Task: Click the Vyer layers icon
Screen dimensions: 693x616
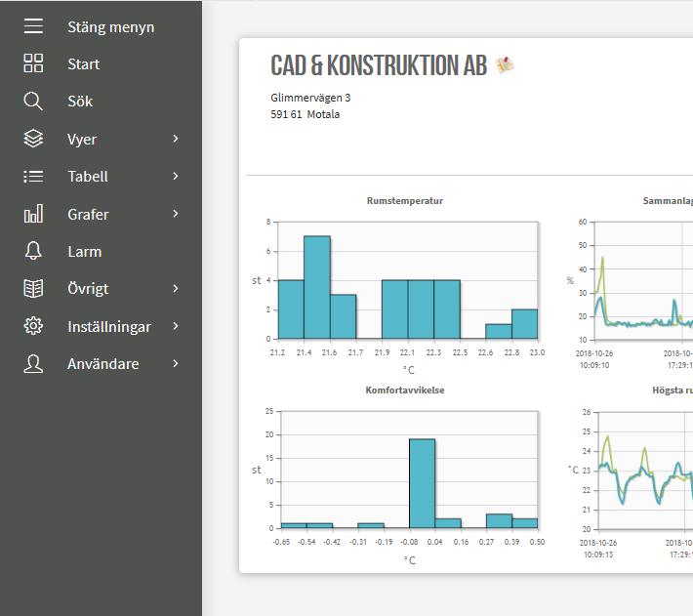Action: 33,139
